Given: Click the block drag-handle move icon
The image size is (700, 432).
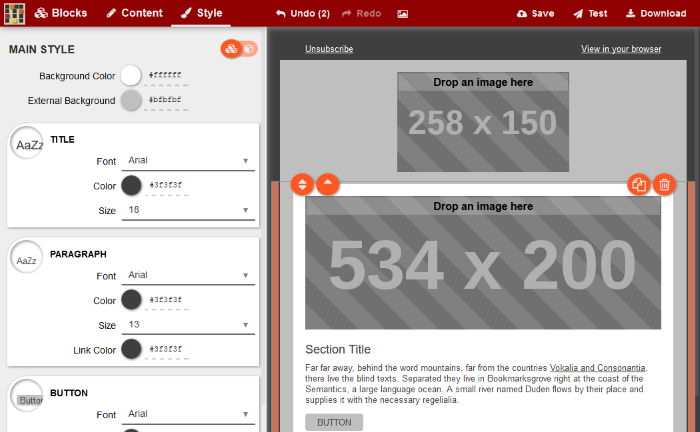Looking at the screenshot, I should (302, 184).
